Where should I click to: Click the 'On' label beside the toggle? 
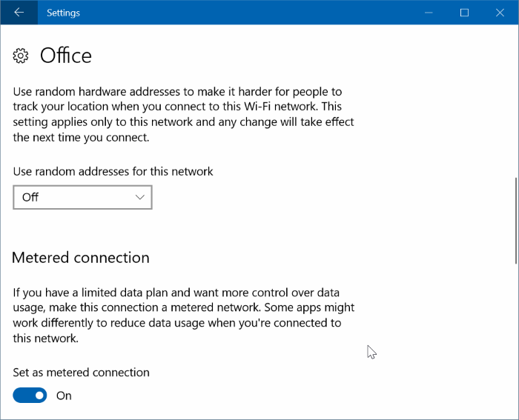[x=64, y=396]
